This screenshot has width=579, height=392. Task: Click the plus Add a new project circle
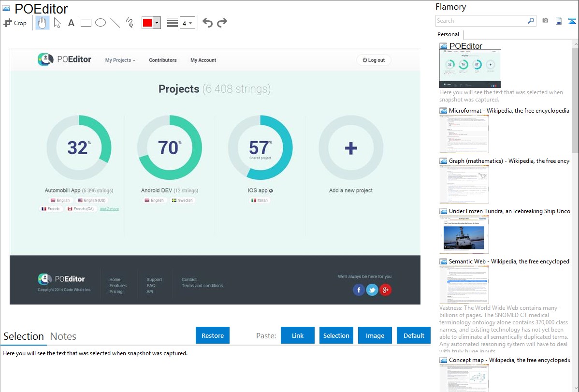(x=351, y=147)
